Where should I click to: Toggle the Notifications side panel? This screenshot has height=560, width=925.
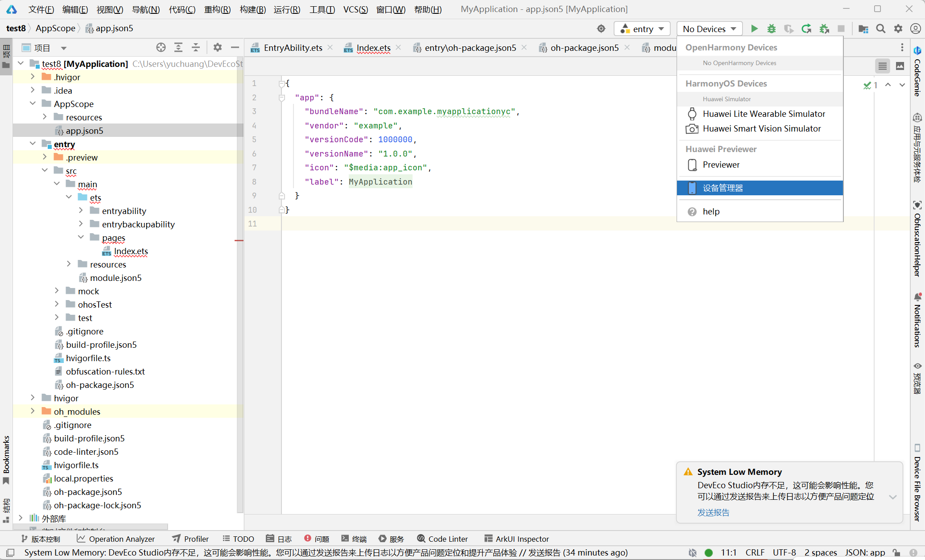917,321
